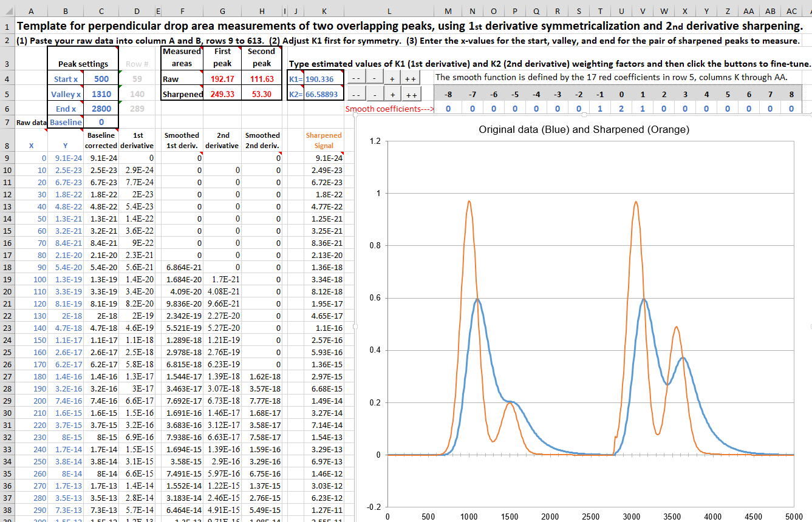Select column K by its header
The height and width of the screenshot is (522, 812).
click(x=324, y=11)
